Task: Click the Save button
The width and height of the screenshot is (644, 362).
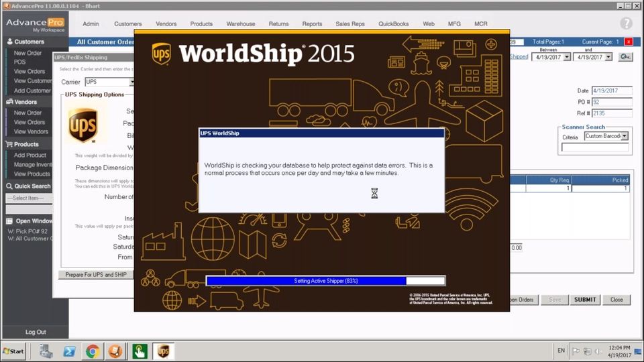Action: [555, 300]
